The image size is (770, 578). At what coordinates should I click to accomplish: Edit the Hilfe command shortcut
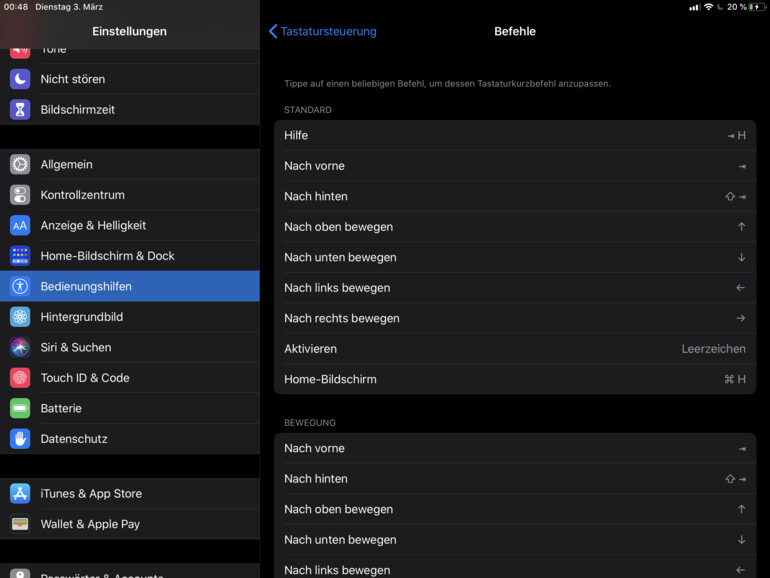tap(514, 135)
